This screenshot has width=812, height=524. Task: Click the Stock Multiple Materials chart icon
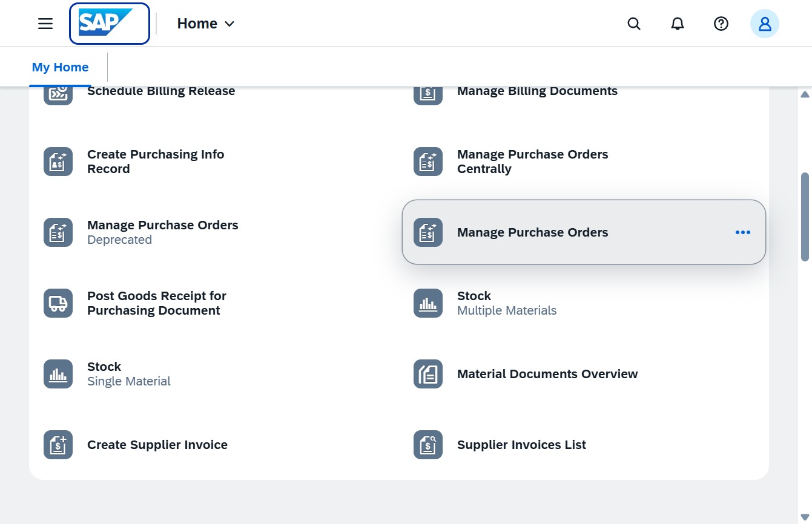pos(428,303)
